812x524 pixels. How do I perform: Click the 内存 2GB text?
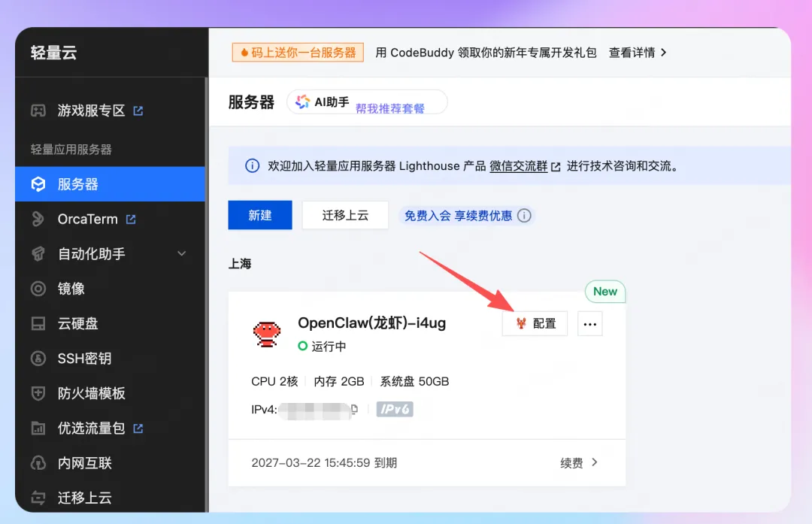coord(338,381)
